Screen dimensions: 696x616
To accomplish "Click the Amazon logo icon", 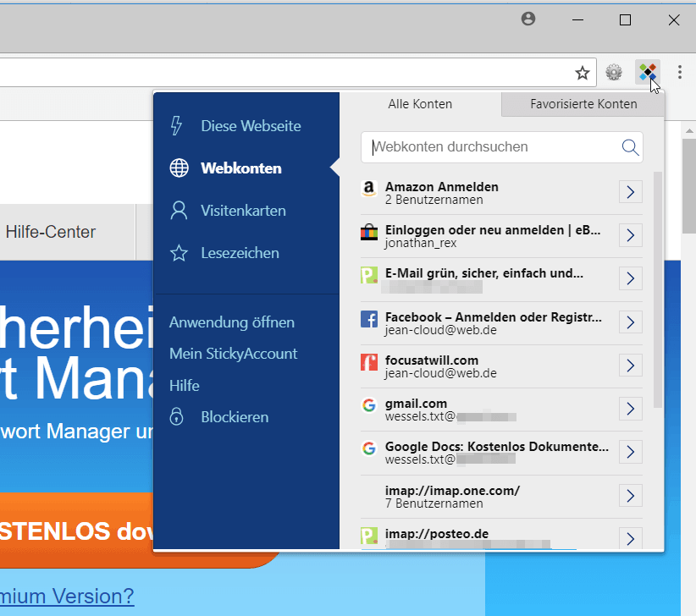I will pyautogui.click(x=369, y=189).
